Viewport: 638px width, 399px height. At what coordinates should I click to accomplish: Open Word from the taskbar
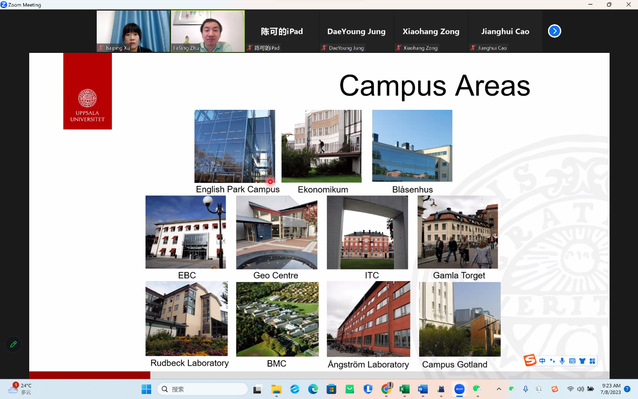[423, 389]
